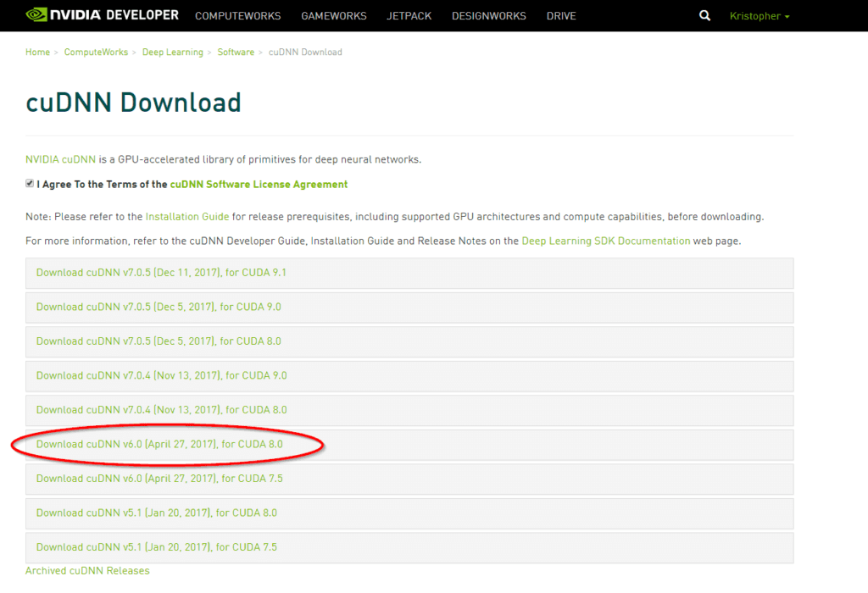Open the COMPUTEWORKS menu
The width and height of the screenshot is (868, 593).
pyautogui.click(x=237, y=16)
